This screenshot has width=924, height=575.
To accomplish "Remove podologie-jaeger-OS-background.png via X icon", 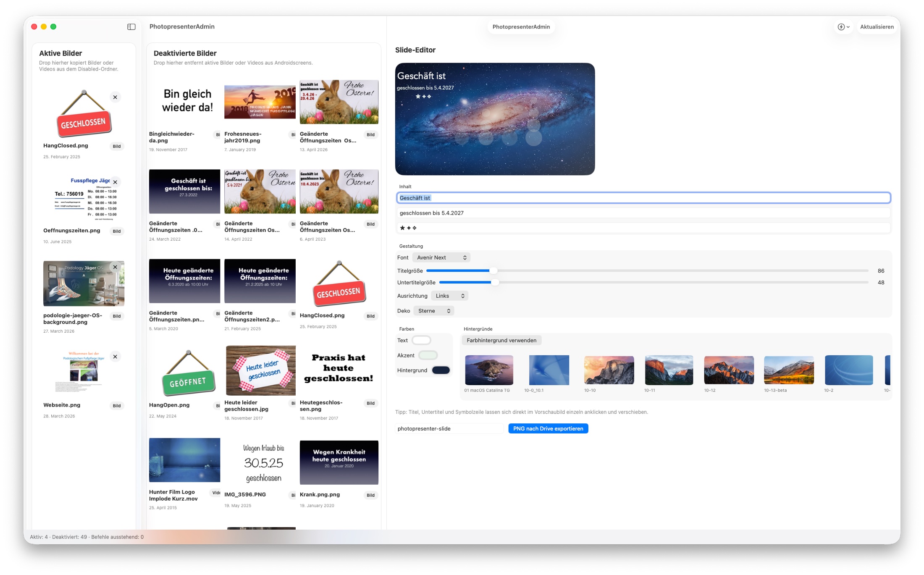I will tap(115, 267).
